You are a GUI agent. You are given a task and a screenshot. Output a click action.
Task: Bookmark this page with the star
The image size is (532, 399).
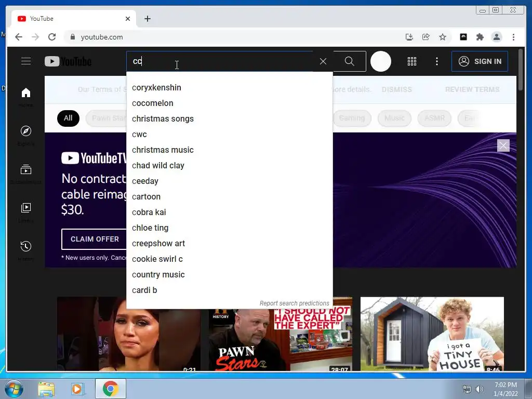pos(443,37)
